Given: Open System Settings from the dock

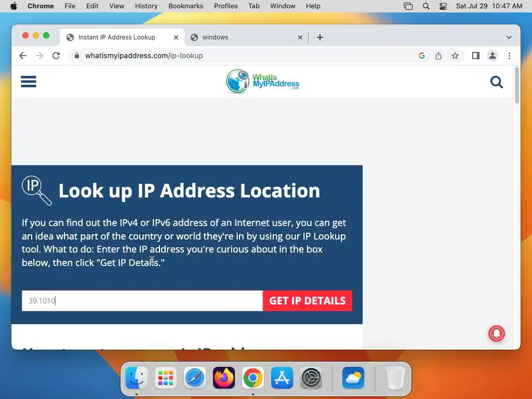Looking at the screenshot, I should [x=311, y=378].
